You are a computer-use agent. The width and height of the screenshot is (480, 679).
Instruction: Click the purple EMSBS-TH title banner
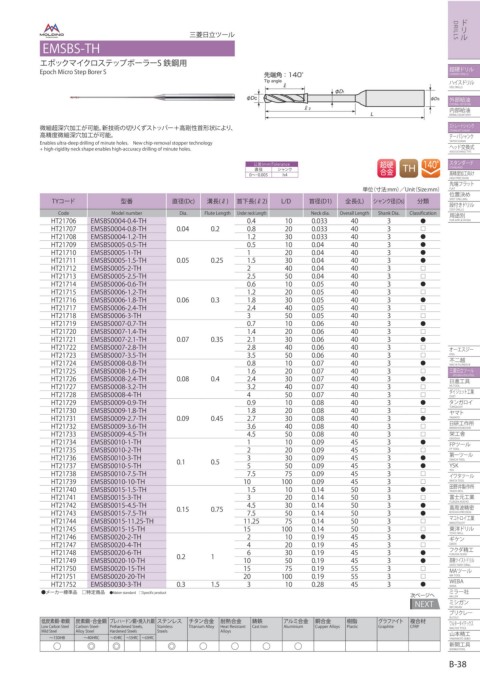coord(137,48)
